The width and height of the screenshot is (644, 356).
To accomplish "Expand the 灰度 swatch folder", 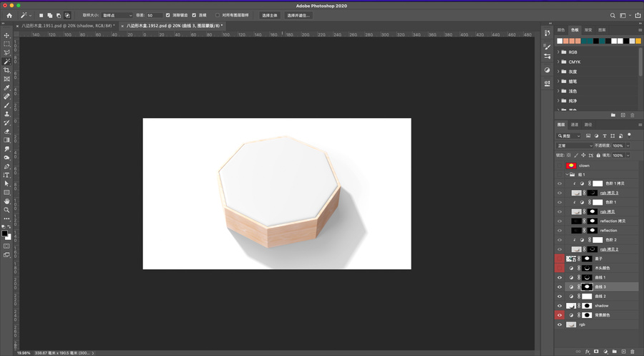I will 558,72.
